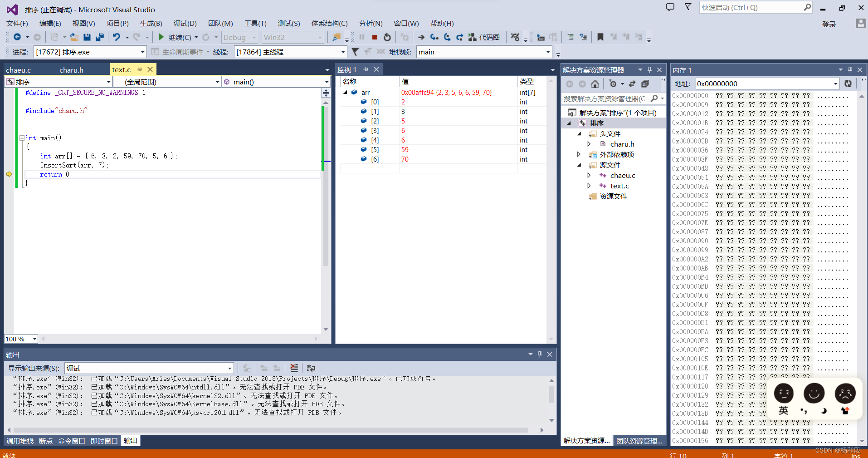Step Over the current line

pyautogui.click(x=447, y=37)
